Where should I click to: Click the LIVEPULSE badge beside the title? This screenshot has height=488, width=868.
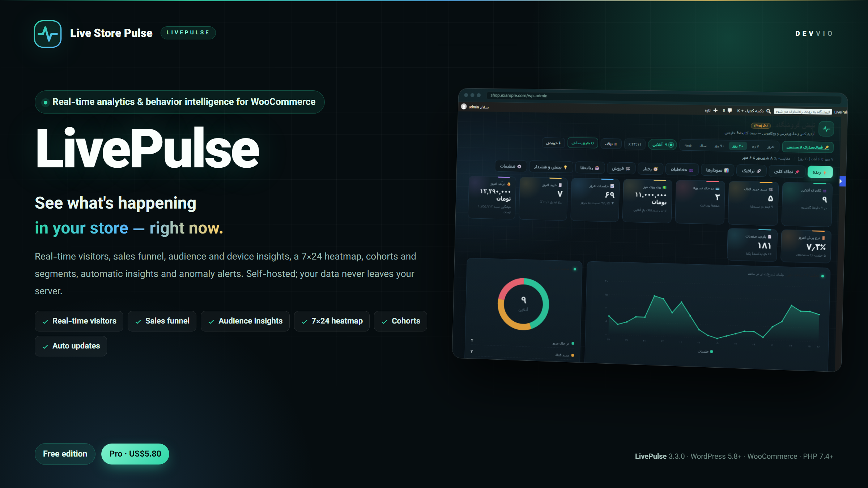click(188, 33)
